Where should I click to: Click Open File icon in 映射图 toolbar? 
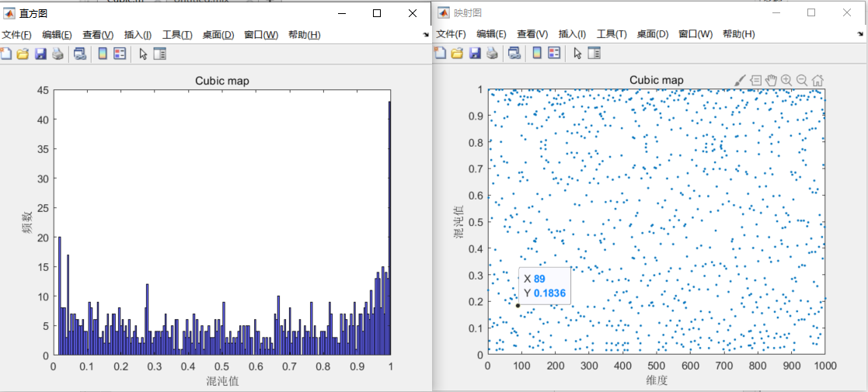coord(457,53)
